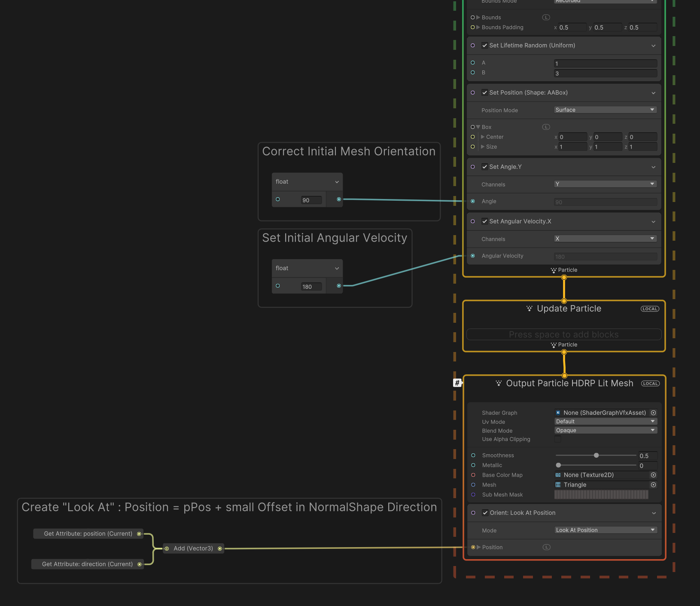Click the output port of Get Attribute: direction
Image resolution: width=700 pixels, height=606 pixels.
(140, 564)
